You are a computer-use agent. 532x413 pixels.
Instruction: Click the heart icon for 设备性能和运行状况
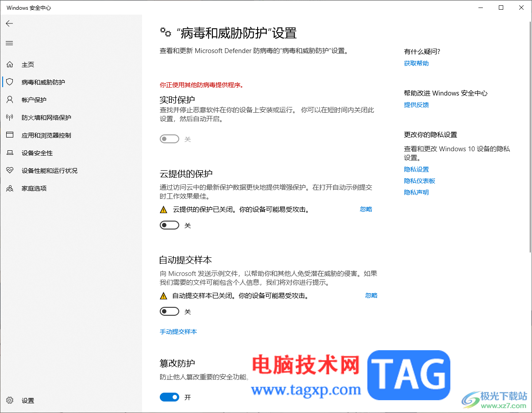[10, 171]
